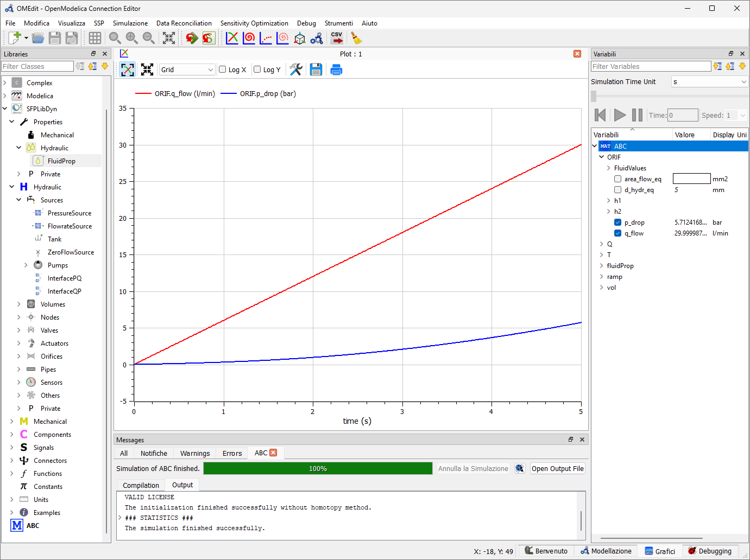Expand the Pumps tree node
The width and height of the screenshot is (750, 560).
[26, 265]
